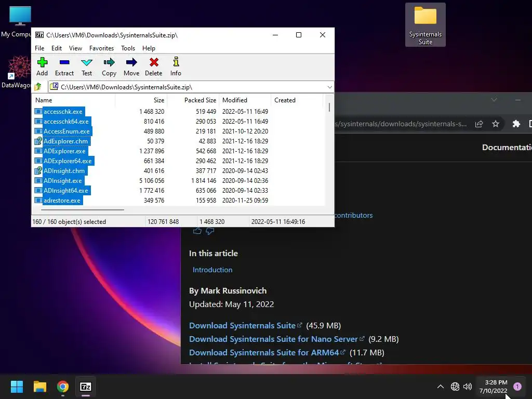This screenshot has height=399, width=532.
Task: Sort by the Name column header
Action: click(x=74, y=100)
